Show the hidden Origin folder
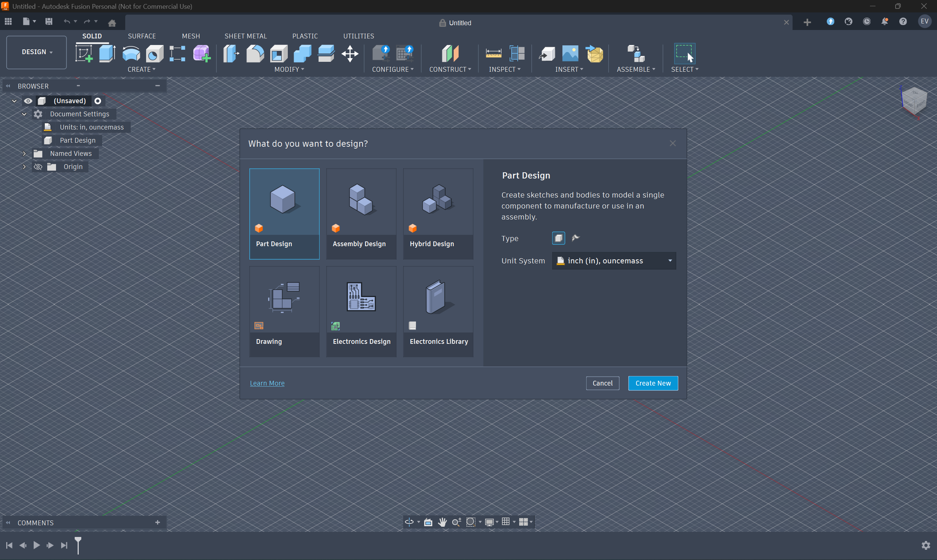937x560 pixels. 38,167
